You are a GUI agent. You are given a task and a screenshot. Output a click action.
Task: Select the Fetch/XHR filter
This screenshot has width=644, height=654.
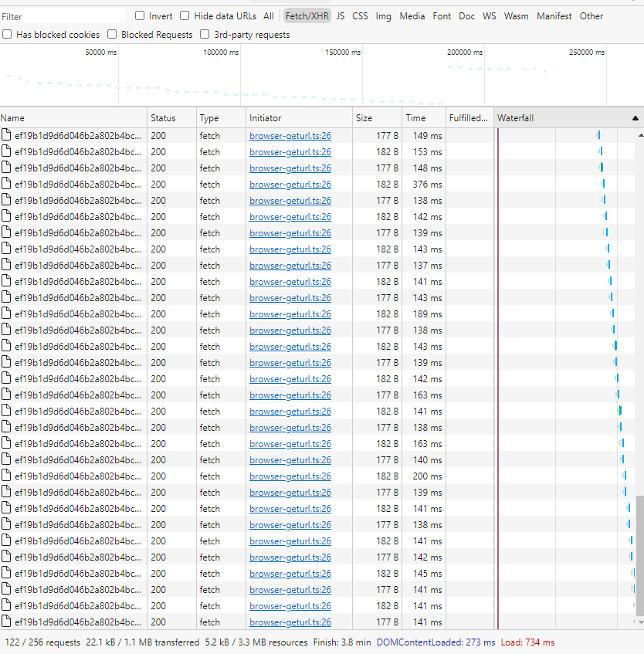[307, 16]
